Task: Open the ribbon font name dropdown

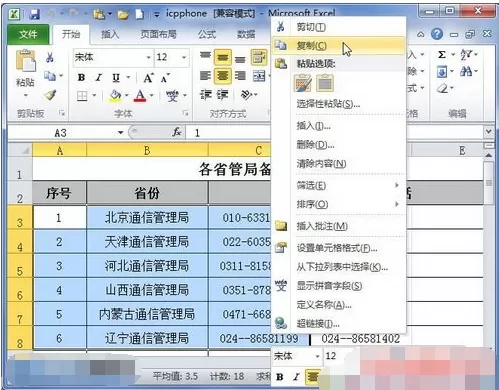Action: [x=148, y=57]
